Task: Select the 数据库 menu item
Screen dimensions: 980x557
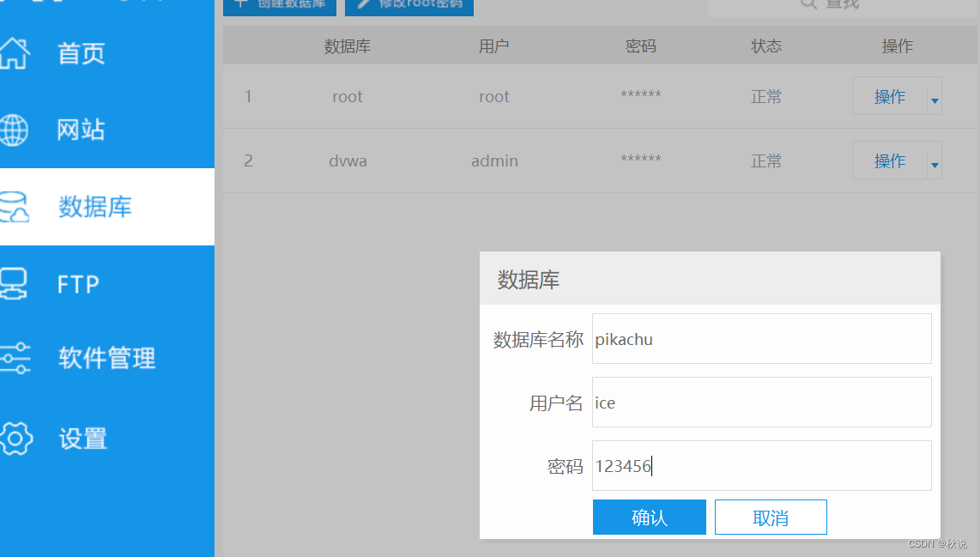Action: click(95, 207)
